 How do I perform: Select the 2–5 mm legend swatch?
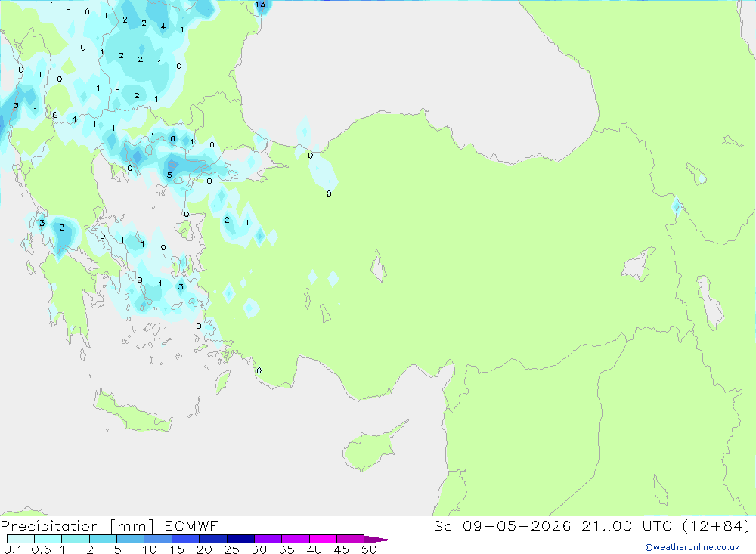(x=103, y=539)
